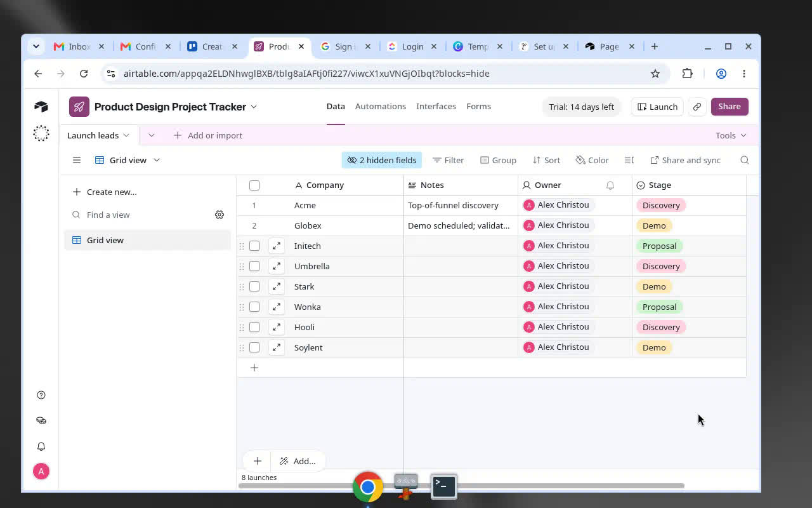This screenshot has width=812, height=508.
Task: Bookmark this page with the star icon
Action: pyautogui.click(x=655, y=74)
